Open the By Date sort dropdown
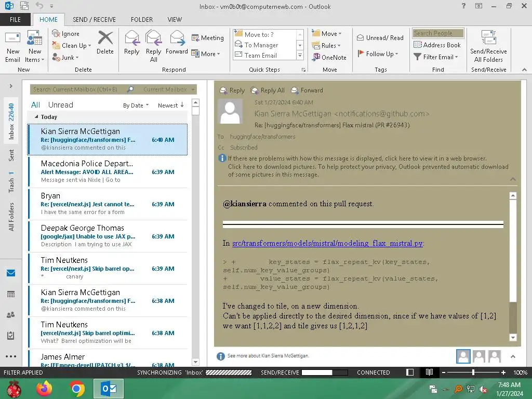The height and width of the screenshot is (399, 532). (x=136, y=105)
